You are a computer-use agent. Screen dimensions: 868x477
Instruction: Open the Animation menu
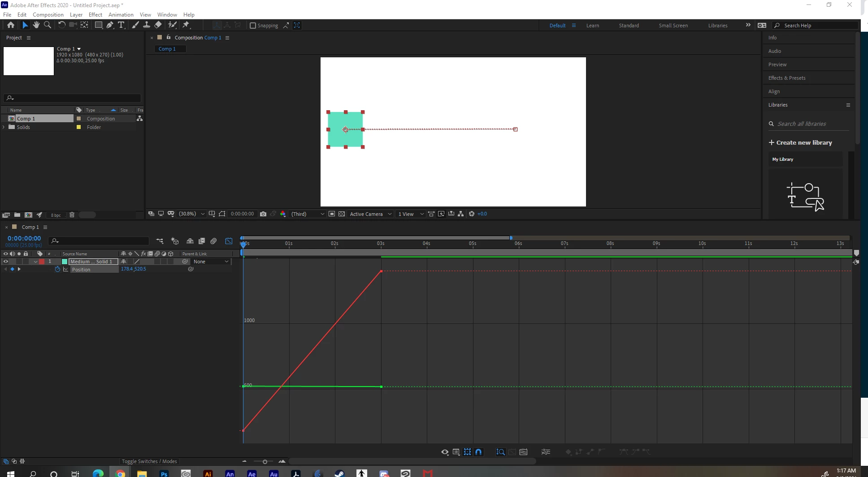click(121, 14)
